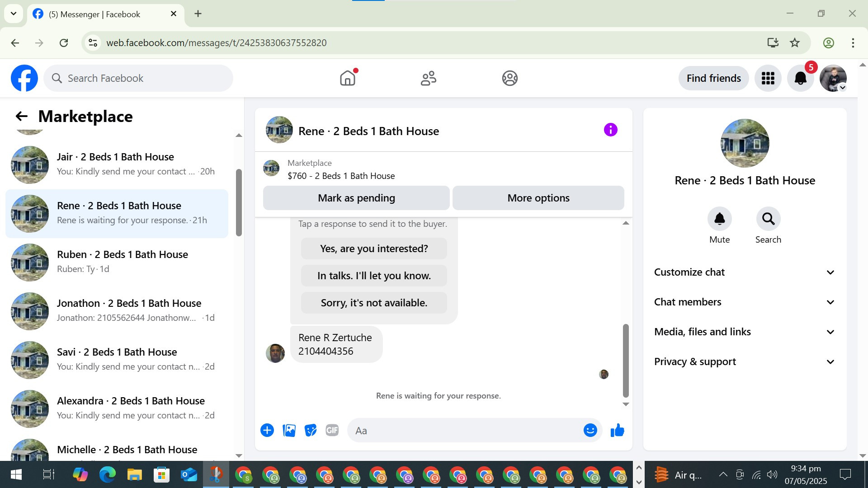The height and width of the screenshot is (488, 868).
Task: Open the Friends tab
Action: 428,78
